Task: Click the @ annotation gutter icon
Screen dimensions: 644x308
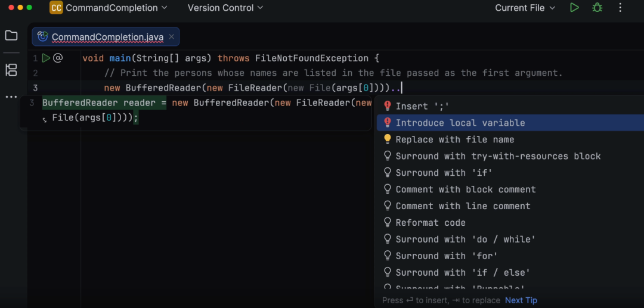Action: (58, 58)
